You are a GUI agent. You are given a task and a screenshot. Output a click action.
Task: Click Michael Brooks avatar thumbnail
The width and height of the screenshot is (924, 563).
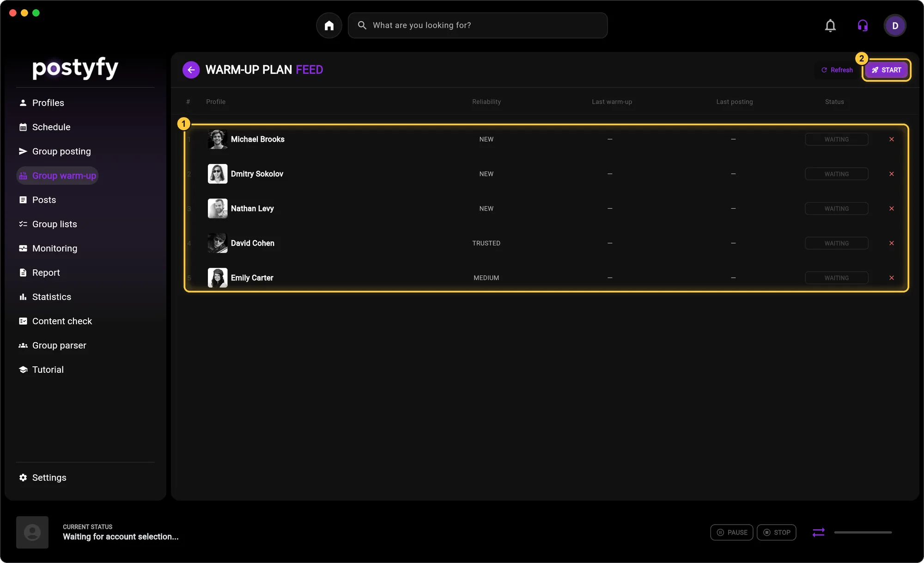pos(218,139)
